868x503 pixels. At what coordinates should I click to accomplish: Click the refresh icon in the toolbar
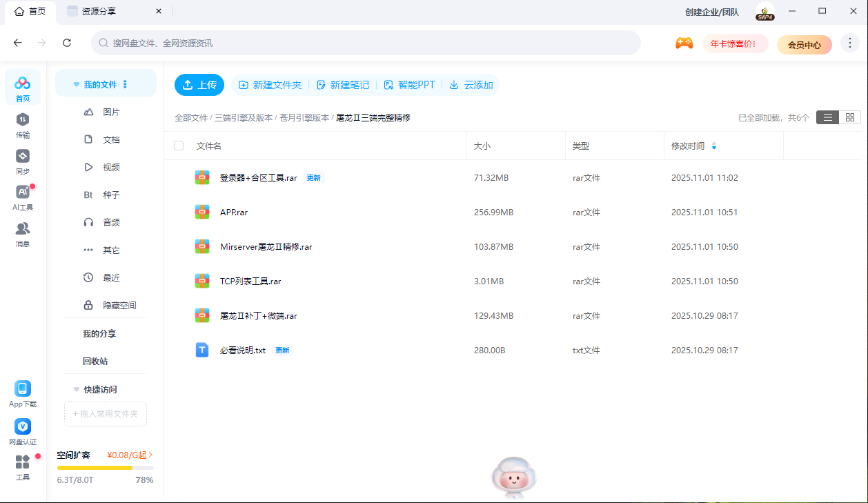point(67,43)
